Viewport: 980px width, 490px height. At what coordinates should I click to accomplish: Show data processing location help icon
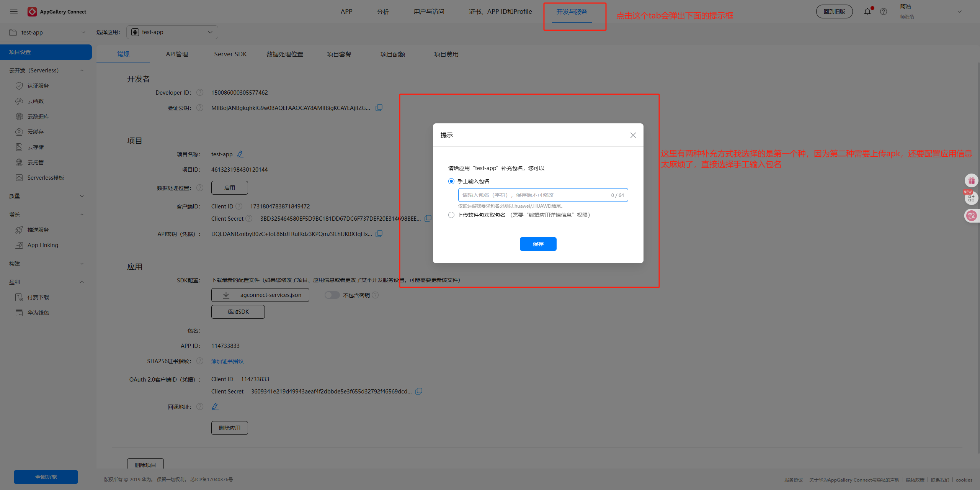[x=200, y=188]
